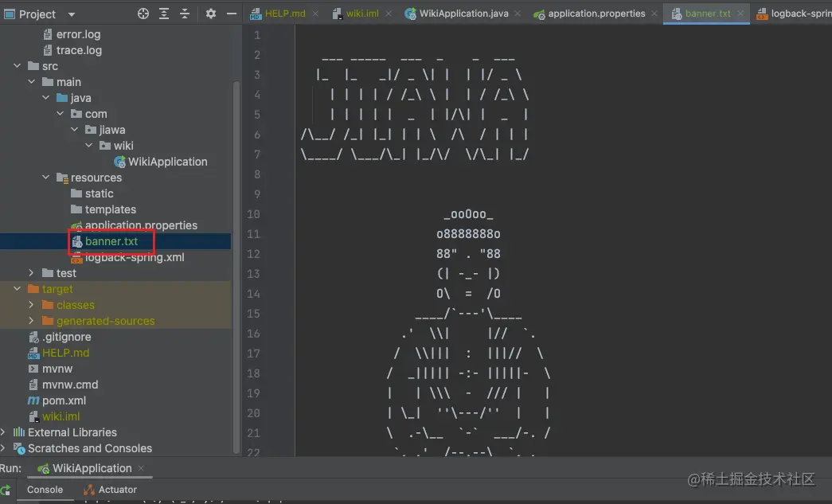Close the WikiApplication.java tab

coord(518,14)
